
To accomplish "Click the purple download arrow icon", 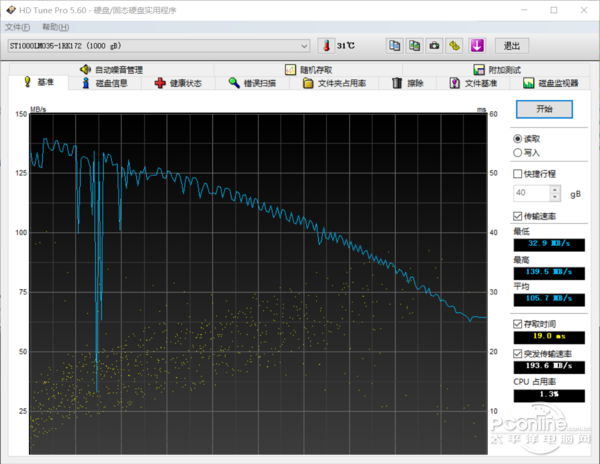I will pyautogui.click(x=477, y=46).
